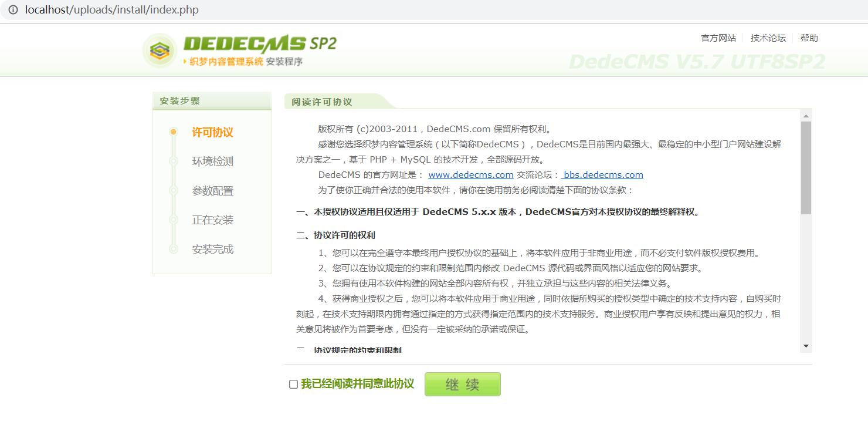Click the orange 许可协议 step indicator dot

173,133
